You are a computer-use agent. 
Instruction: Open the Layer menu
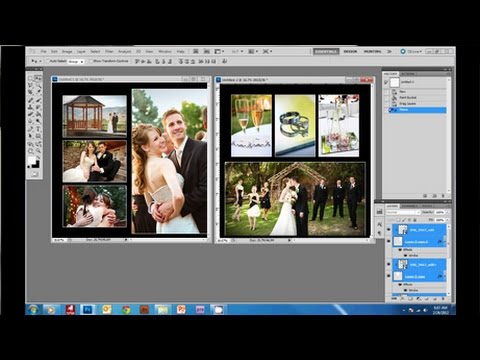click(x=81, y=51)
